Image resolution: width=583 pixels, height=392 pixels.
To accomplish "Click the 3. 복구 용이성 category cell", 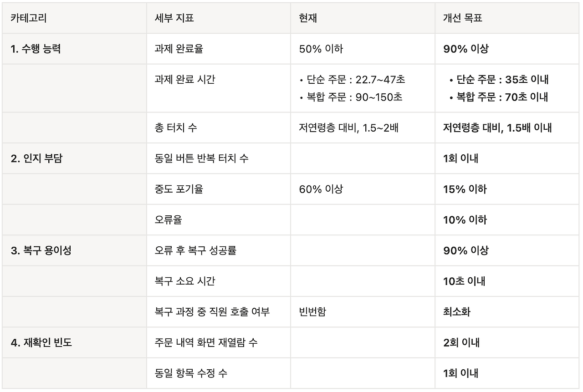I will click(x=74, y=250).
